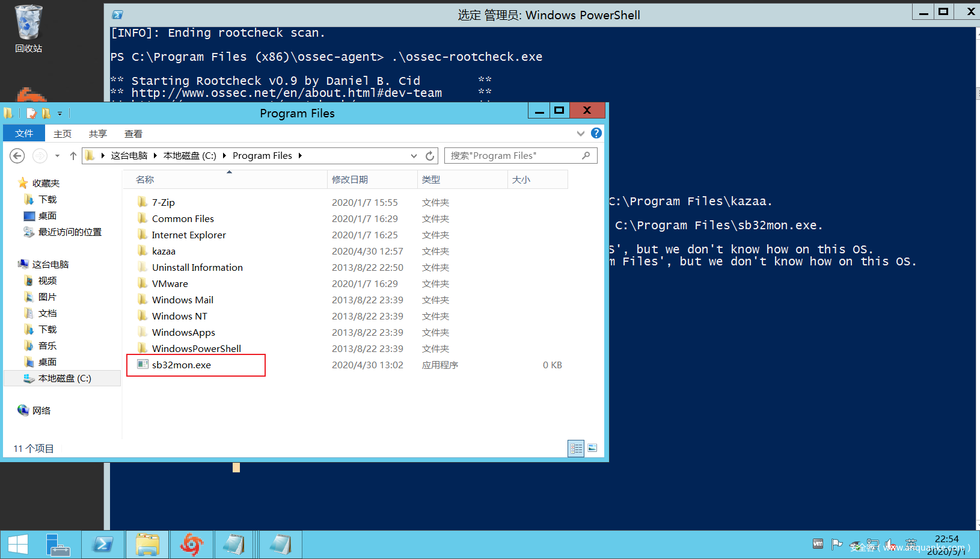The image size is (980, 559).
Task: Open the Explorer help question mark icon
Action: pyautogui.click(x=596, y=133)
